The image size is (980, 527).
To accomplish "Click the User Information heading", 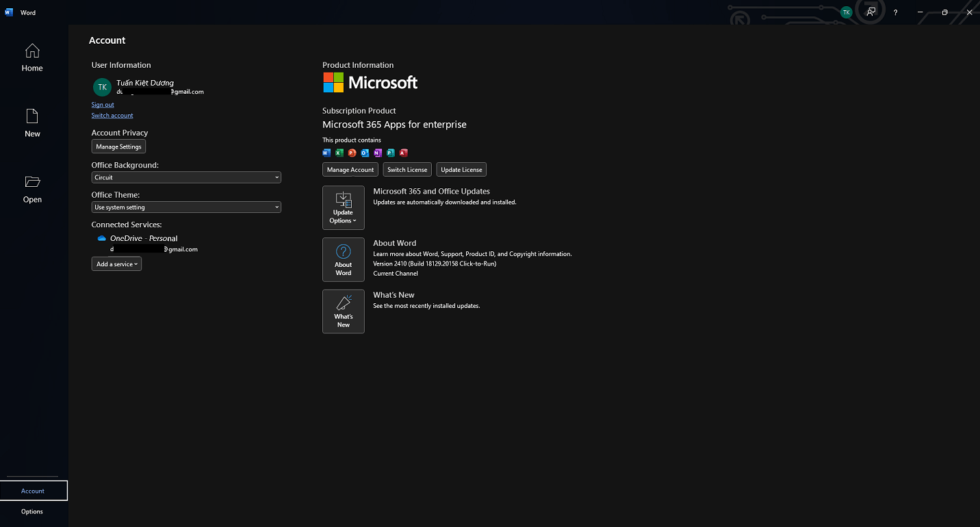I will click(121, 65).
